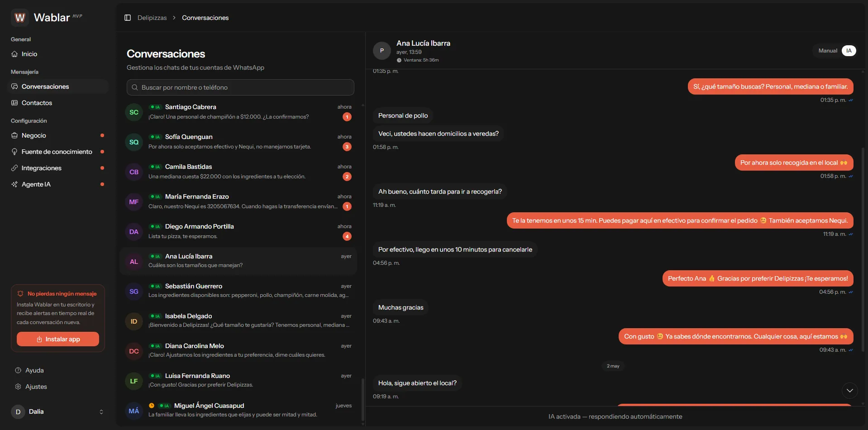Viewport: 868px width, 430px height.
Task: Click the Negocio shop icon
Action: pyautogui.click(x=14, y=135)
